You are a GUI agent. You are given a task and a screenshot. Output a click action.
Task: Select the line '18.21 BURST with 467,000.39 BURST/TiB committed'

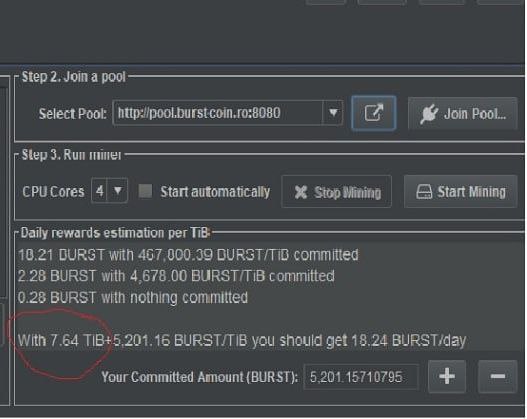188,255
